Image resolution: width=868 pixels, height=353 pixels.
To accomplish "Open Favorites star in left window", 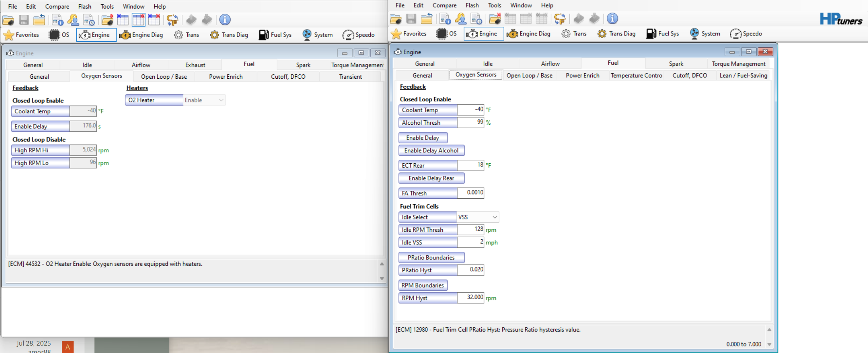I will (21, 35).
